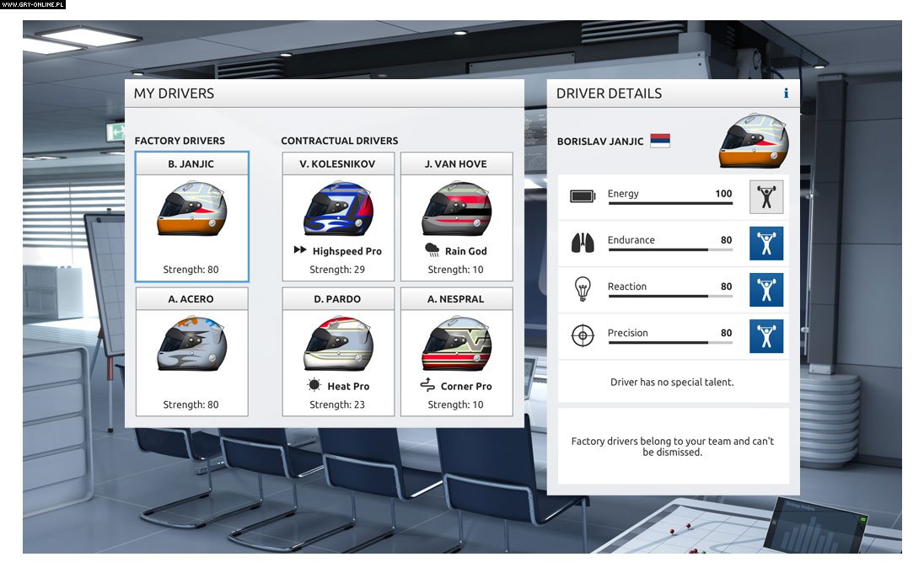Select A. Acero's helmet thumbnail
Viewport: 924px width, 573px height.
click(x=191, y=344)
